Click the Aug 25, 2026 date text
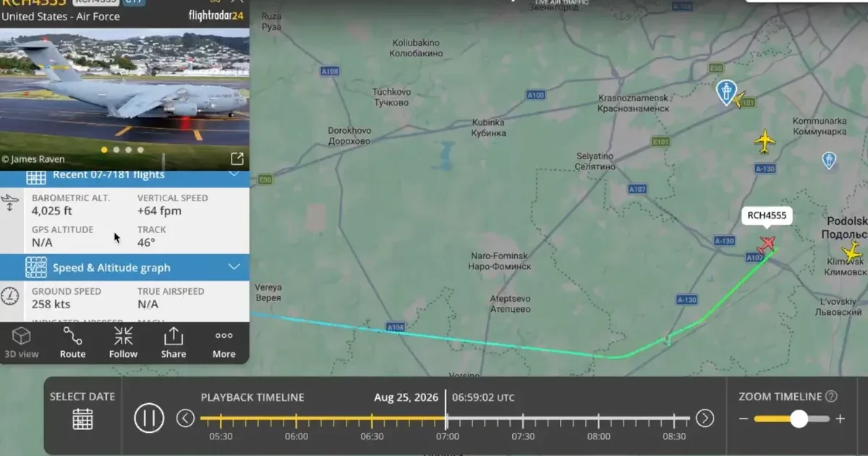The height and width of the screenshot is (456, 868). click(x=407, y=397)
